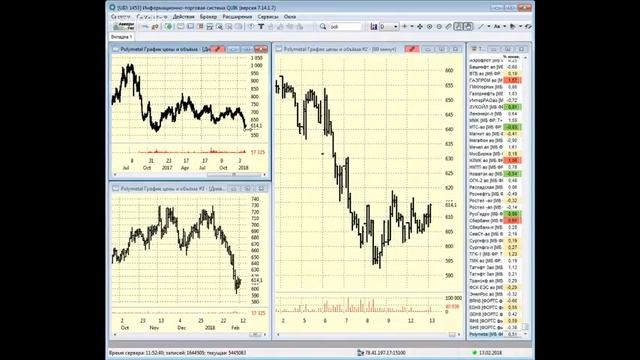Select the ТГК-1 row in quotes table
640x360 pixels.
click(x=495, y=254)
